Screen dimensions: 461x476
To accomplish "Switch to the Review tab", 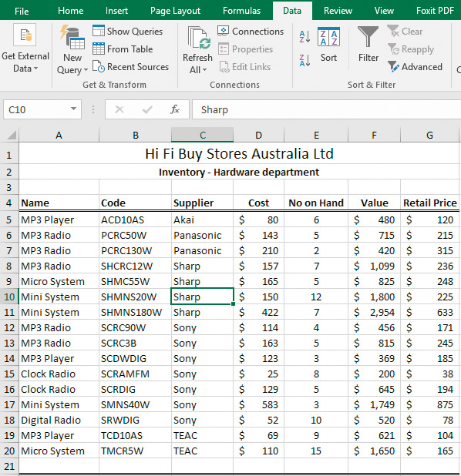I will coord(338,11).
